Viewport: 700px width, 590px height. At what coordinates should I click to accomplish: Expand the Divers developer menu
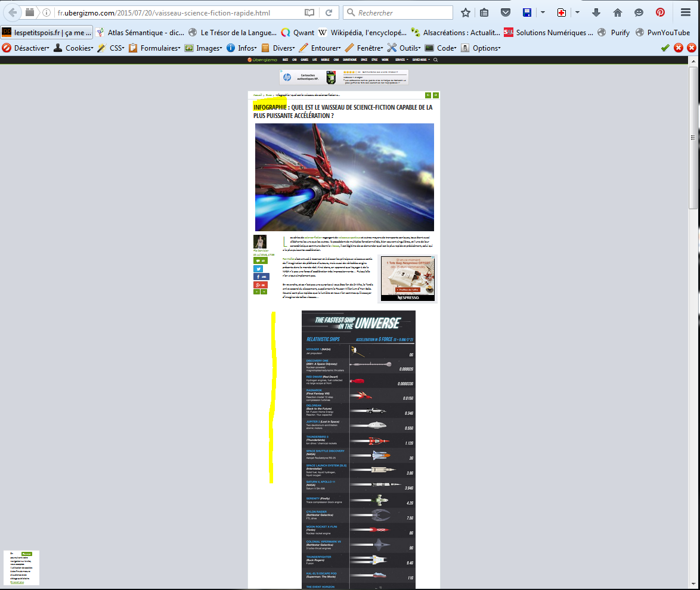[x=278, y=48]
